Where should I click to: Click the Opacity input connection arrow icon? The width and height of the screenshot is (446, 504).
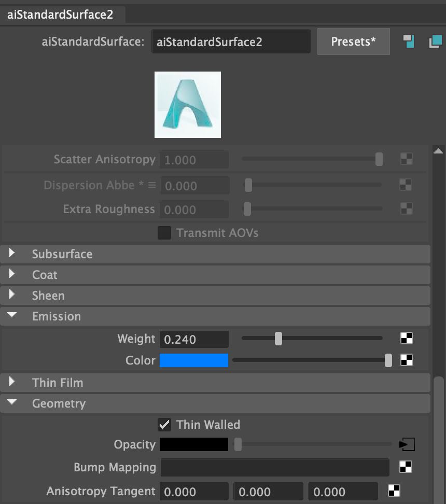pos(407,444)
